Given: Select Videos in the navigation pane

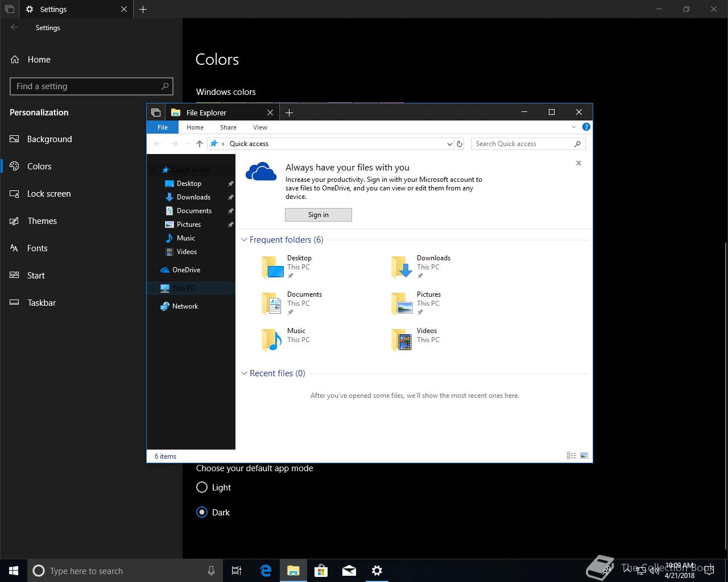Looking at the screenshot, I should (191, 252).
